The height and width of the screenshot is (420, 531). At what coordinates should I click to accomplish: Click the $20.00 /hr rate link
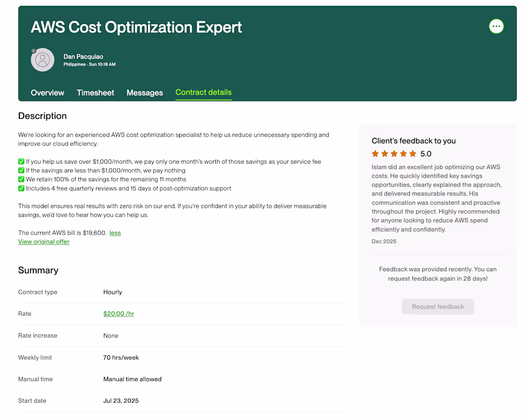coord(118,313)
